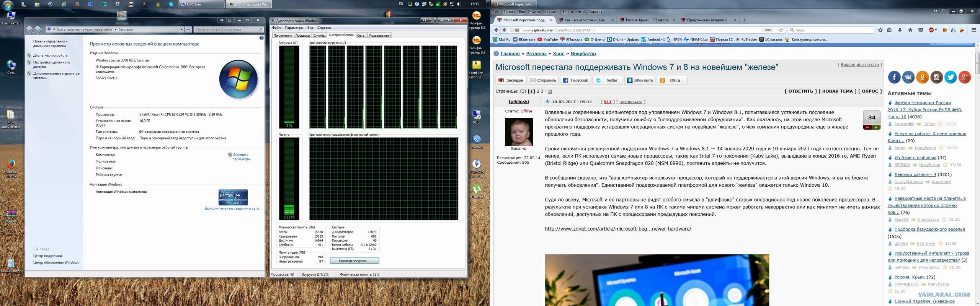Select the uTorrent desktop icon

(x=477, y=191)
